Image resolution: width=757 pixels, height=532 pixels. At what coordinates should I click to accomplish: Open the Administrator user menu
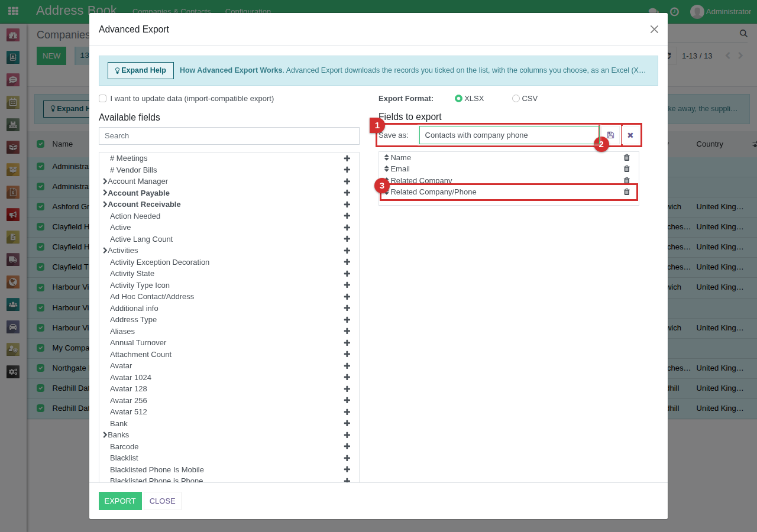point(720,11)
